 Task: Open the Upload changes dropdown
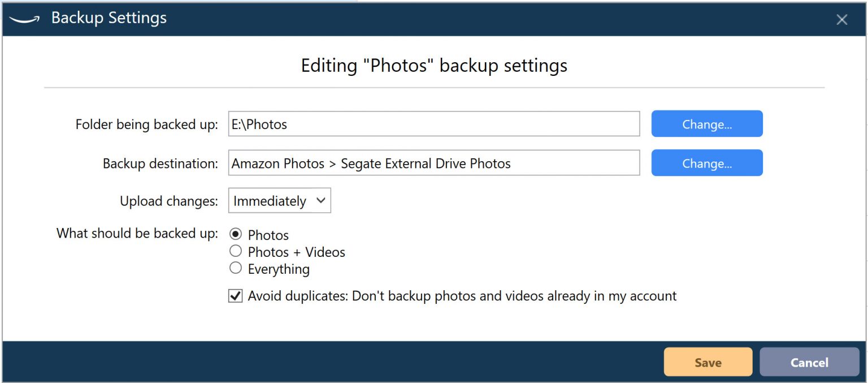[279, 201]
